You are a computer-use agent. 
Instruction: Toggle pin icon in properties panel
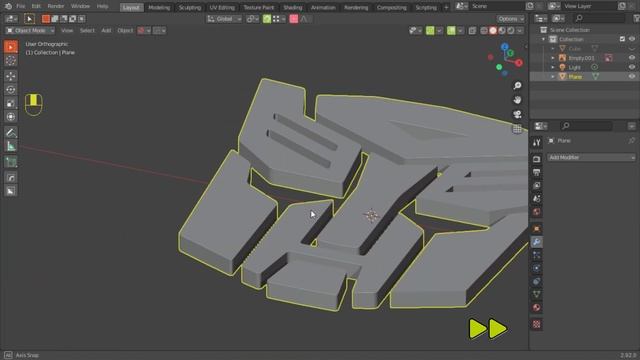(x=631, y=140)
